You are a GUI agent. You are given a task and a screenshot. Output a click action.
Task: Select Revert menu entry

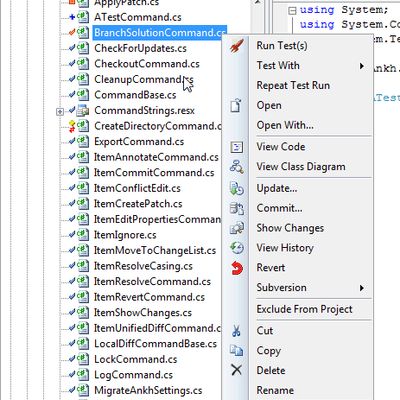271,268
